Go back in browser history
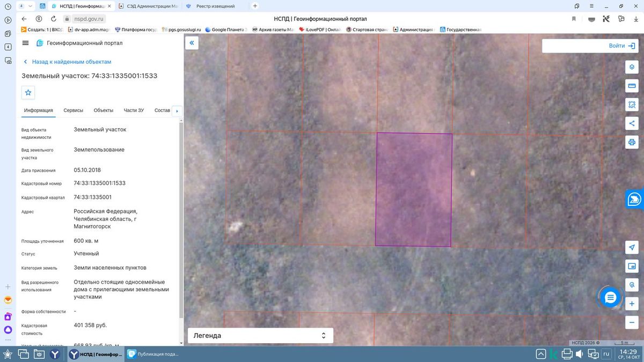644x362 pixels. pos(24,19)
